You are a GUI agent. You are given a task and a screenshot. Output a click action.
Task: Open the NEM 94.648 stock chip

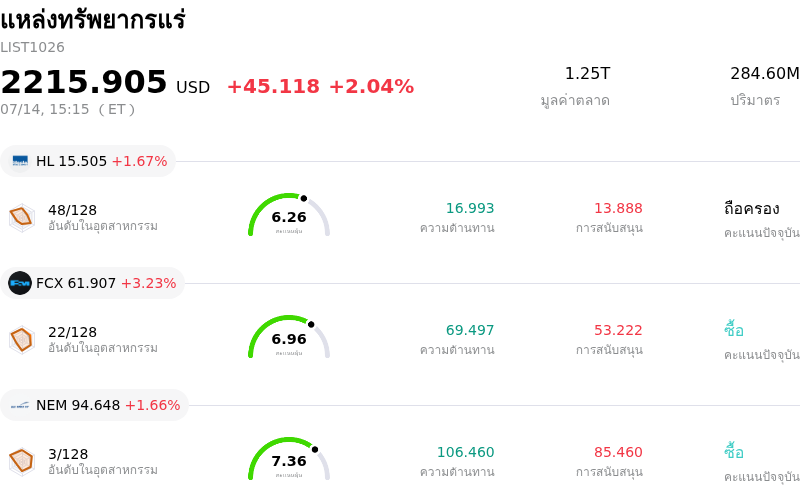94,406
